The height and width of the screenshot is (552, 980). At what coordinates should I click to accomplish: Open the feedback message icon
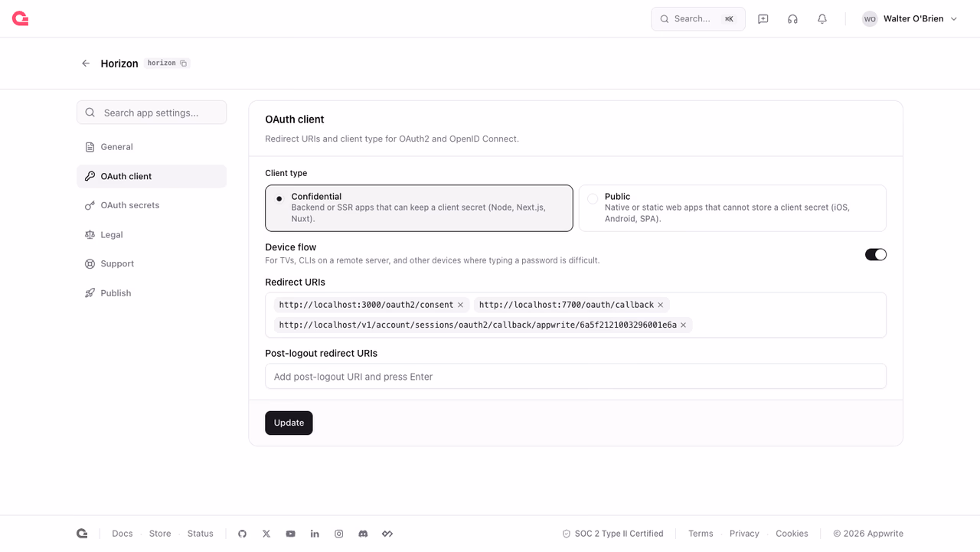coord(763,19)
